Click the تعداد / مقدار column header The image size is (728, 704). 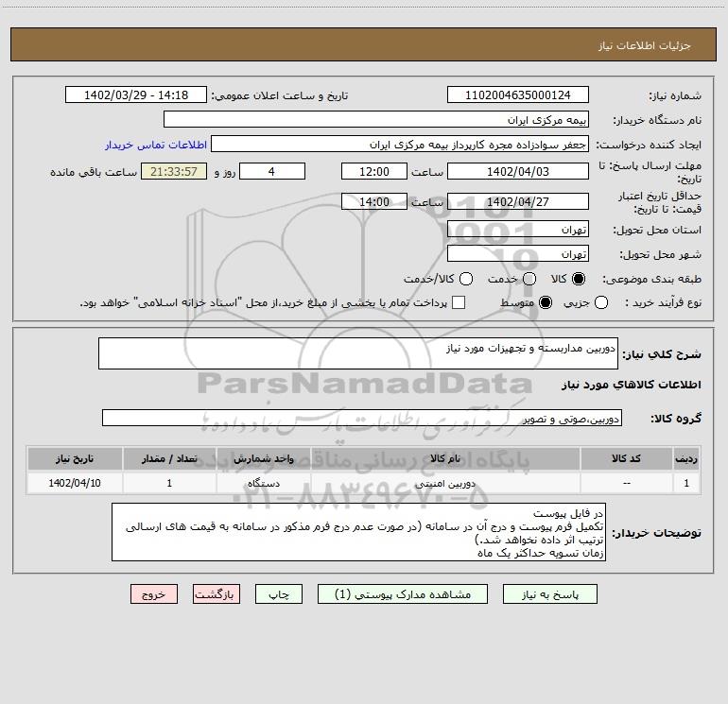[x=169, y=459]
